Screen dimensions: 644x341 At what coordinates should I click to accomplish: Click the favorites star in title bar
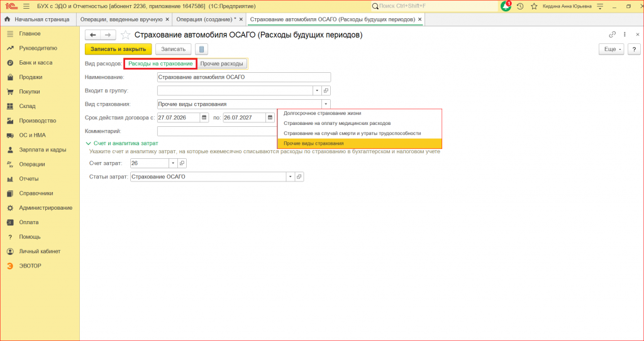(534, 6)
